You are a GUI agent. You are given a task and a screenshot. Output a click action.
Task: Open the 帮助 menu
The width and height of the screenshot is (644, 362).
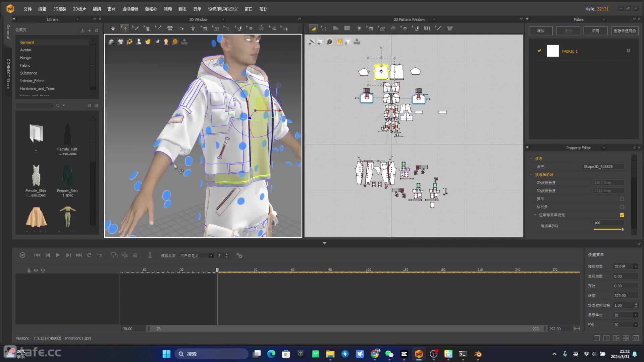click(263, 9)
